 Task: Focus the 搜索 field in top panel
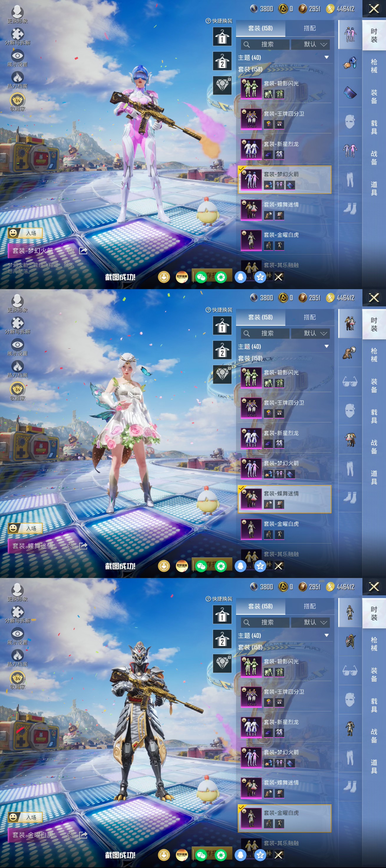pos(265,44)
